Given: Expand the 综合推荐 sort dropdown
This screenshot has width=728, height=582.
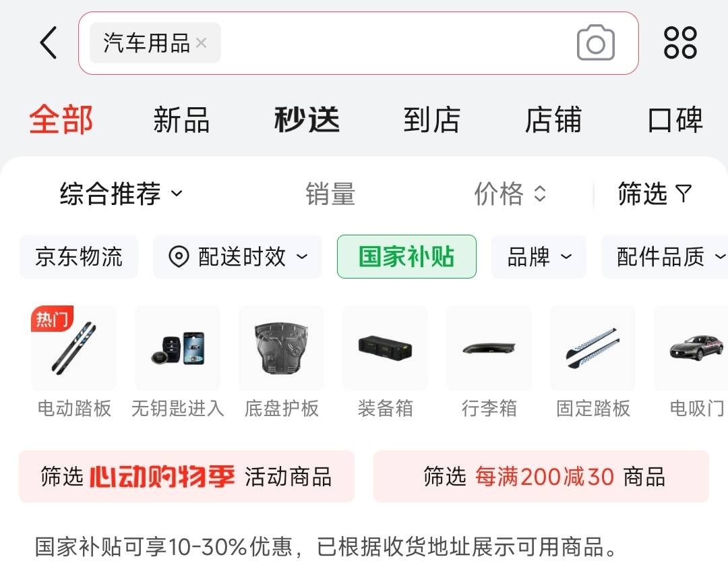Looking at the screenshot, I should [121, 194].
